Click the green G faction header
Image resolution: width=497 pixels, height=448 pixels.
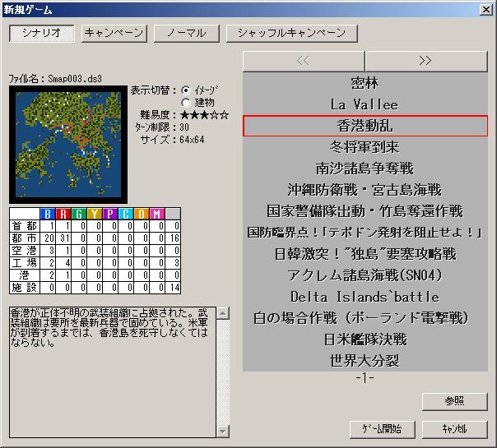tap(79, 214)
